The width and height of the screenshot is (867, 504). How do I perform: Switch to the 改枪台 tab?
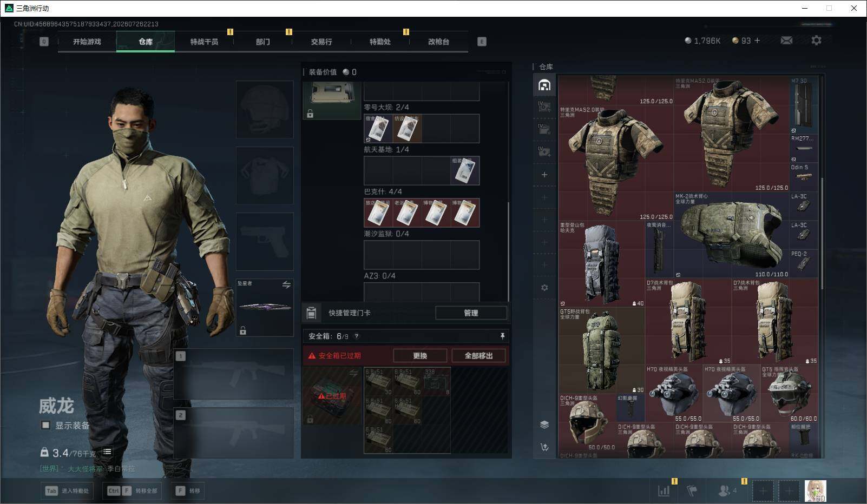[x=438, y=42]
